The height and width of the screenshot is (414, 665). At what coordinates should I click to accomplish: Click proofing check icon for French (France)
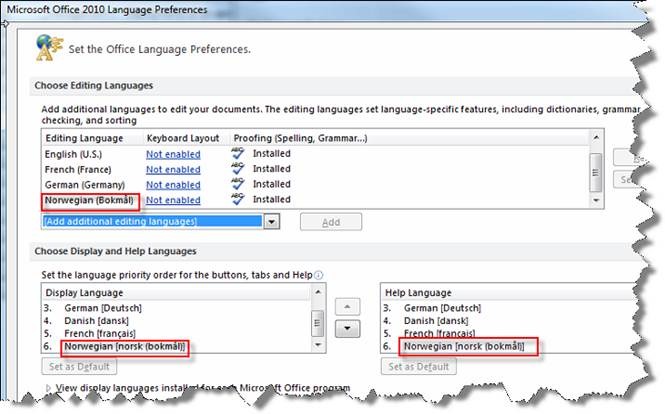pyautogui.click(x=238, y=169)
